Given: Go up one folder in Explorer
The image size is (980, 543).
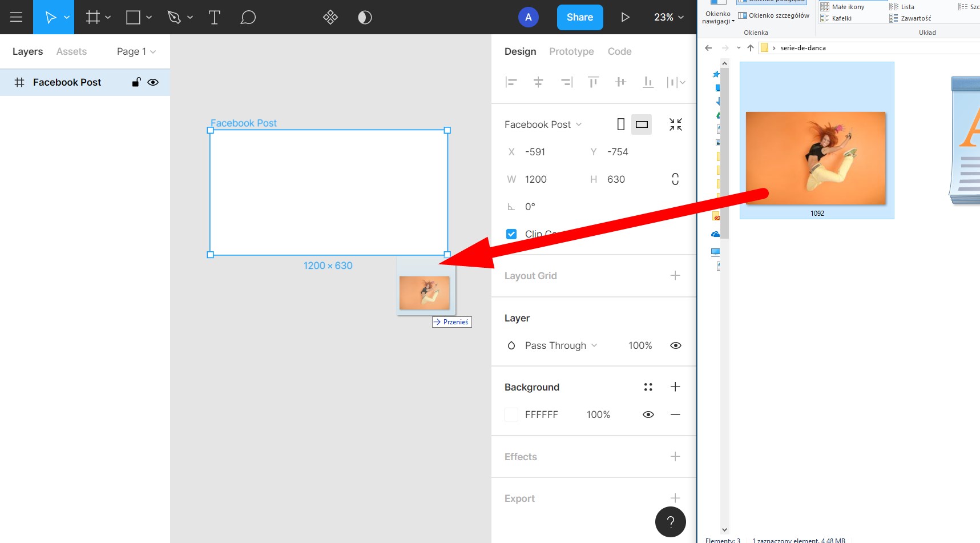Looking at the screenshot, I should [x=751, y=48].
